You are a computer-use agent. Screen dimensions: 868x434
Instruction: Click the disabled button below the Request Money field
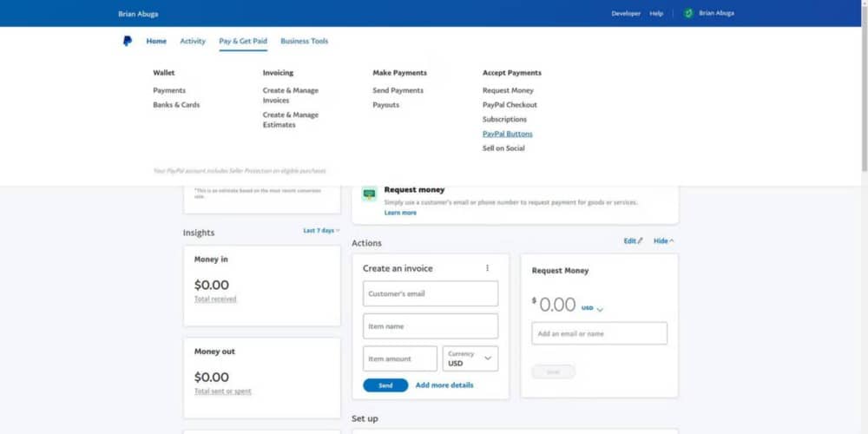(x=554, y=372)
